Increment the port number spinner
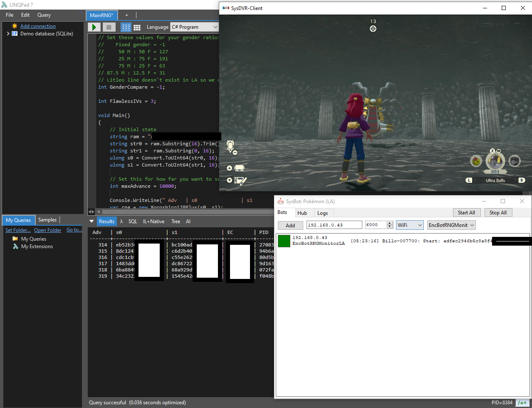Viewport: 532px width, 408px height. [x=390, y=223]
